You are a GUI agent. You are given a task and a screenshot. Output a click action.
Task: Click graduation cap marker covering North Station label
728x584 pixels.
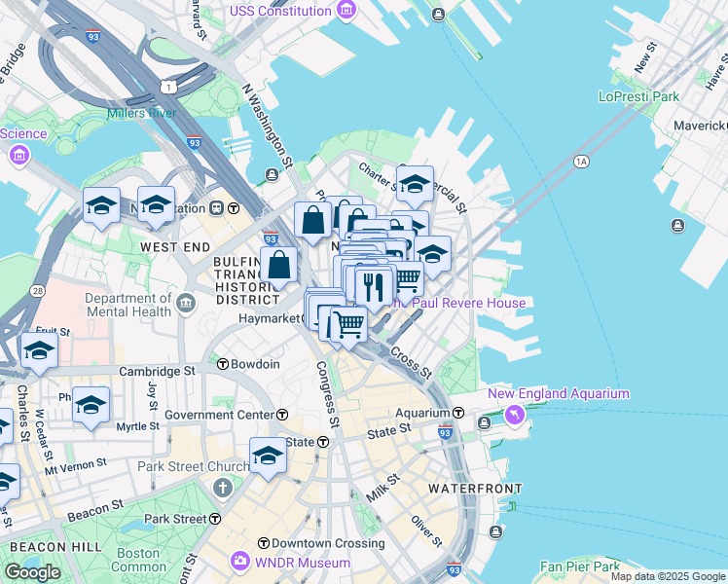coord(156,205)
